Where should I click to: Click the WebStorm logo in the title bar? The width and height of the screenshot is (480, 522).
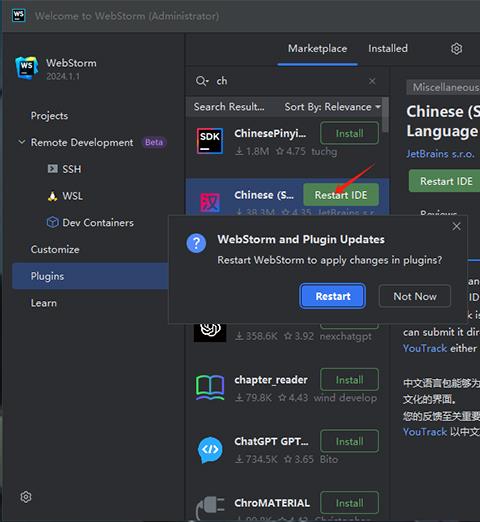coord(19,15)
